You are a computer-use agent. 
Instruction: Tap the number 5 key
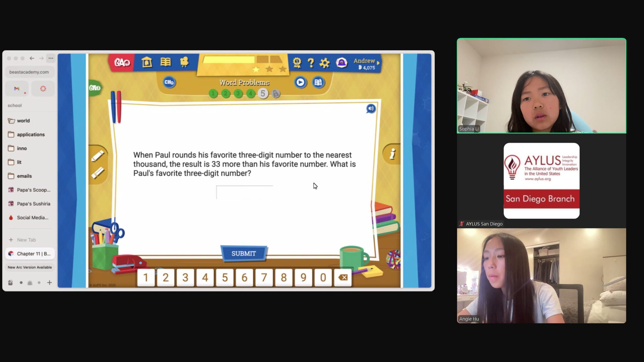(x=225, y=277)
